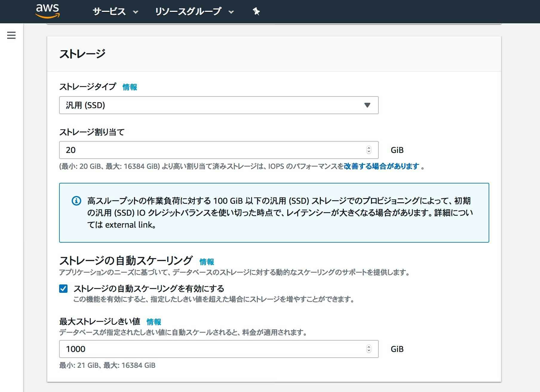This screenshot has width=540, height=392.
Task: Click the ストレージ割り当て label
Action: [92, 132]
